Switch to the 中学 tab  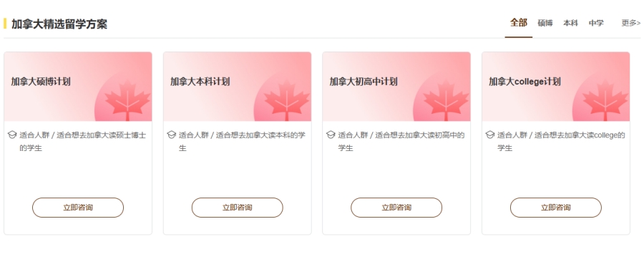tap(596, 24)
